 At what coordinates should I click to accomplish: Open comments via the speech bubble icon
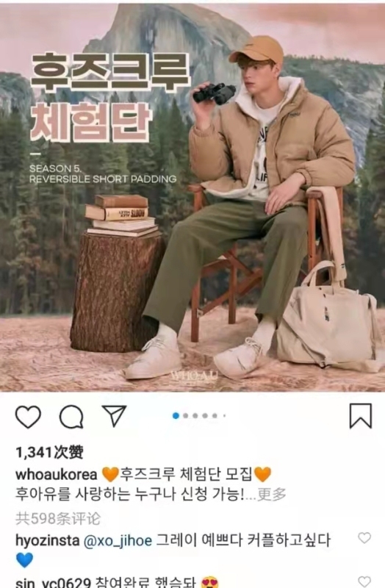click(71, 417)
